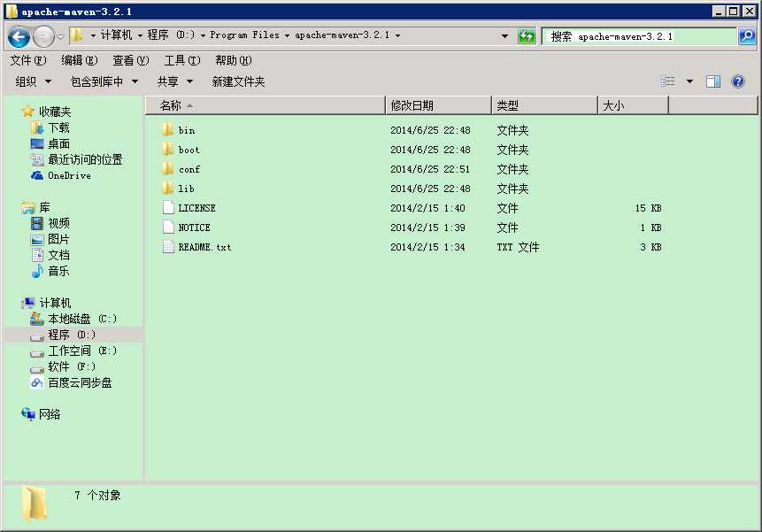Select 本地磁盘 (C:) drive
This screenshot has height=532, width=762.
[x=82, y=319]
